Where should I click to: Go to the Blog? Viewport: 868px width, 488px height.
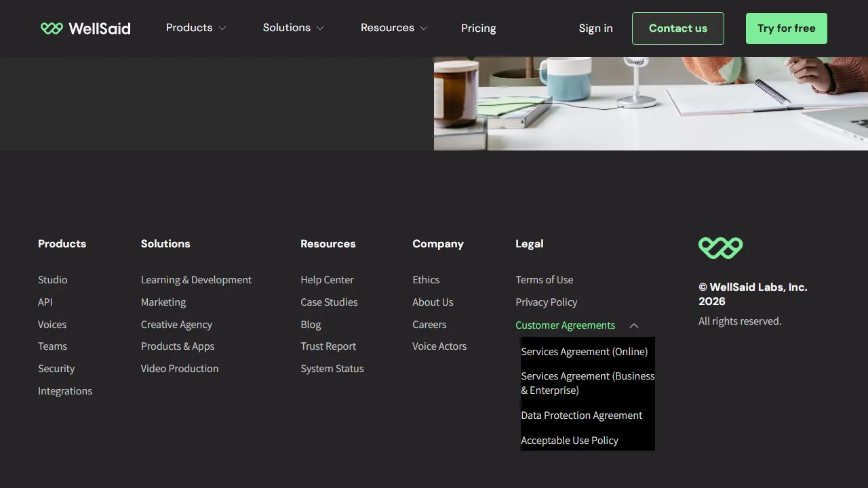point(311,325)
